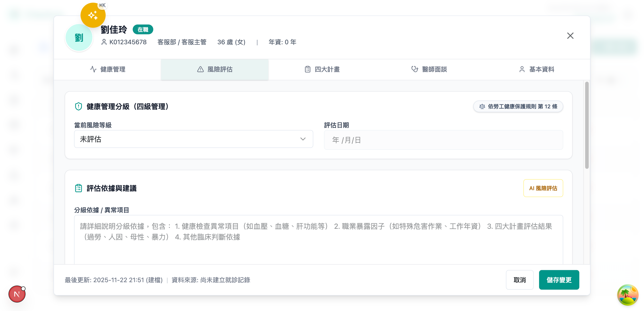Click 儲存變更 to save
Viewport: 644px width, 311px height.
(x=559, y=280)
